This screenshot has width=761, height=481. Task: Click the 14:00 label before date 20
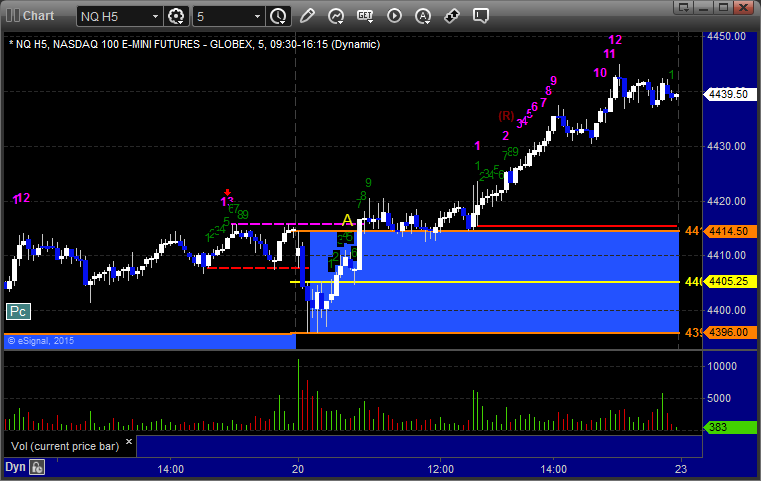(x=170, y=469)
